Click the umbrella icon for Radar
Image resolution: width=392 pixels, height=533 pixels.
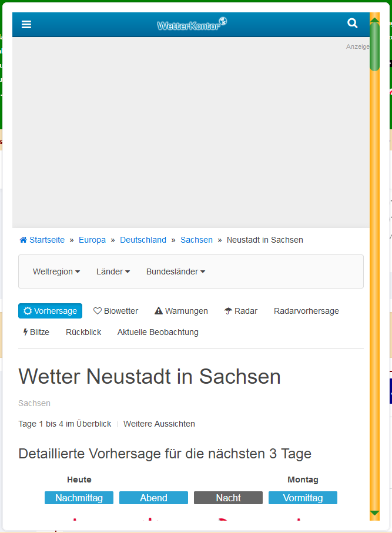tap(228, 311)
